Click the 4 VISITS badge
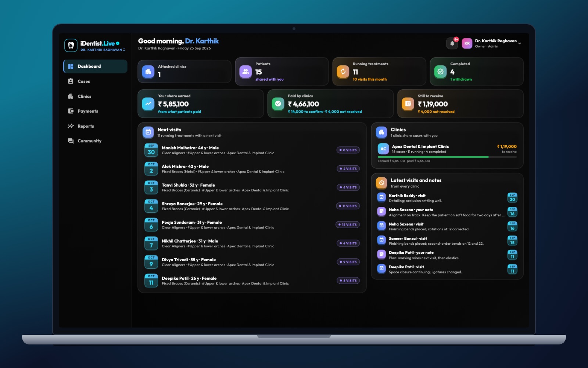 (348, 243)
